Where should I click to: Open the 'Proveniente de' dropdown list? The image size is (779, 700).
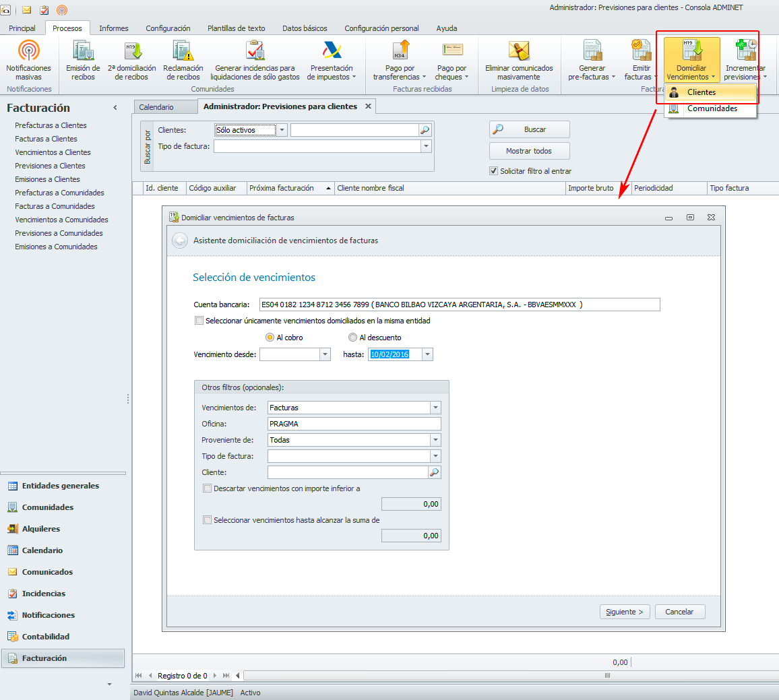coord(435,440)
